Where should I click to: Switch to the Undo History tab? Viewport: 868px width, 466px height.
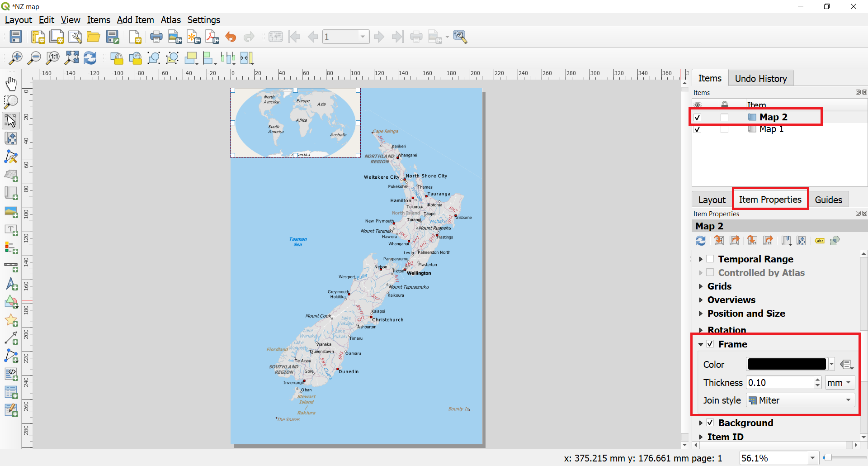coord(760,79)
